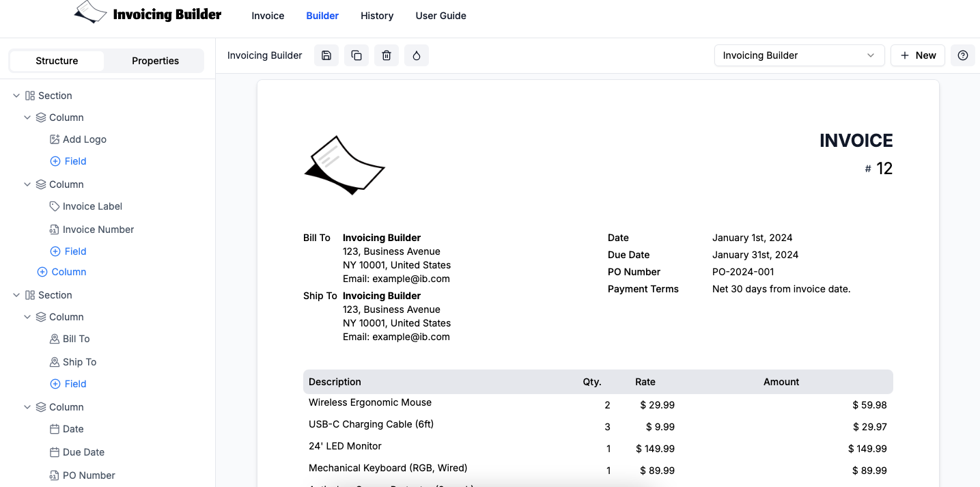Open the User Guide page
The width and height of the screenshot is (980, 487).
coord(441,16)
